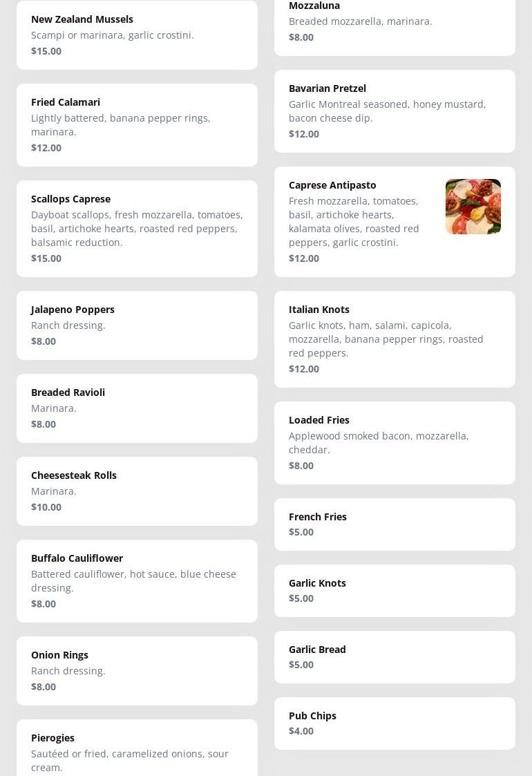
Task: Choose the French Fries item
Action: pyautogui.click(x=394, y=524)
